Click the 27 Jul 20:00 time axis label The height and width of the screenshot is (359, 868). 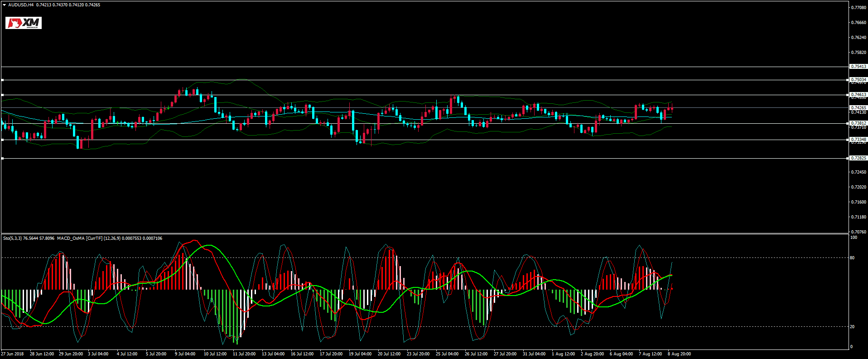505,354
